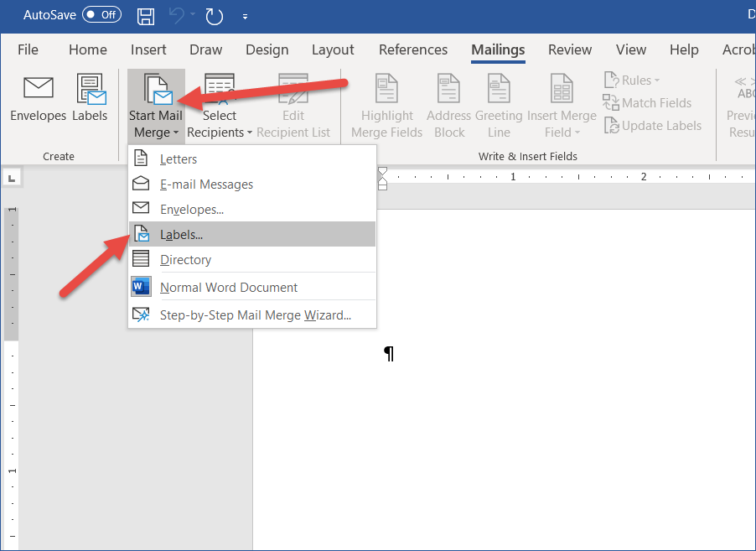The image size is (756, 551).
Task: Click Match Fields button
Action: click(x=647, y=103)
